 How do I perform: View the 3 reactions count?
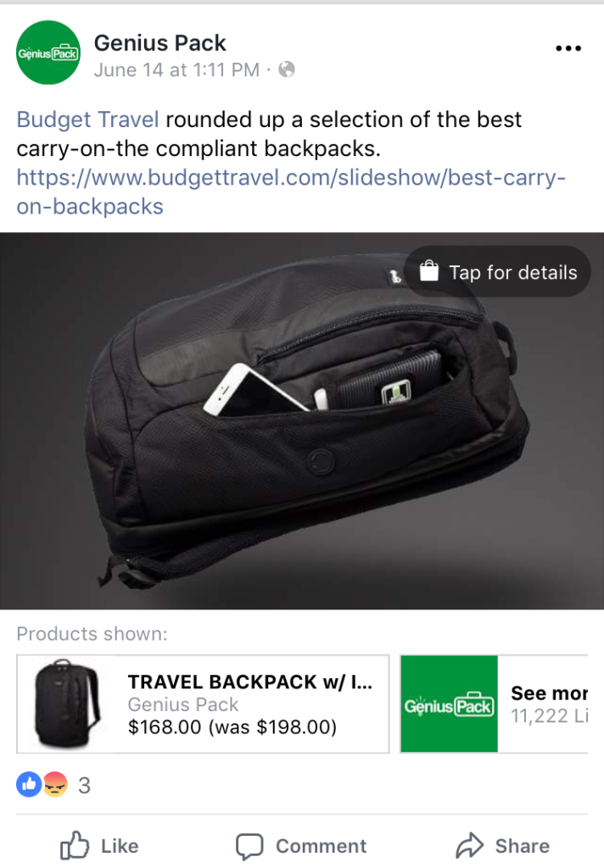pyautogui.click(x=84, y=785)
